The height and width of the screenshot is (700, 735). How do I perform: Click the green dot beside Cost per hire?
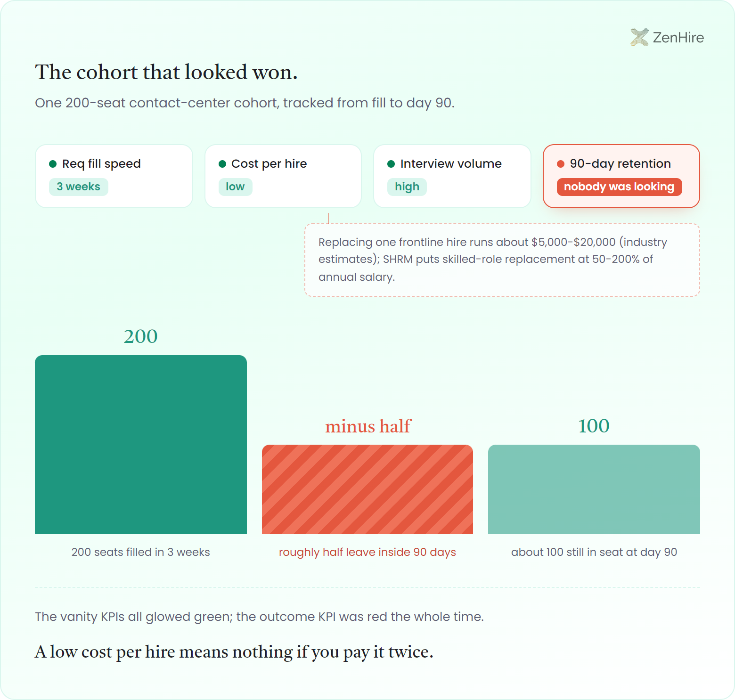(x=222, y=164)
